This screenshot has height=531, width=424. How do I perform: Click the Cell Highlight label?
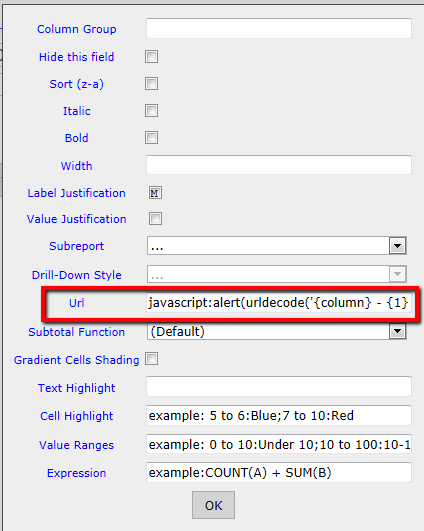point(77,416)
